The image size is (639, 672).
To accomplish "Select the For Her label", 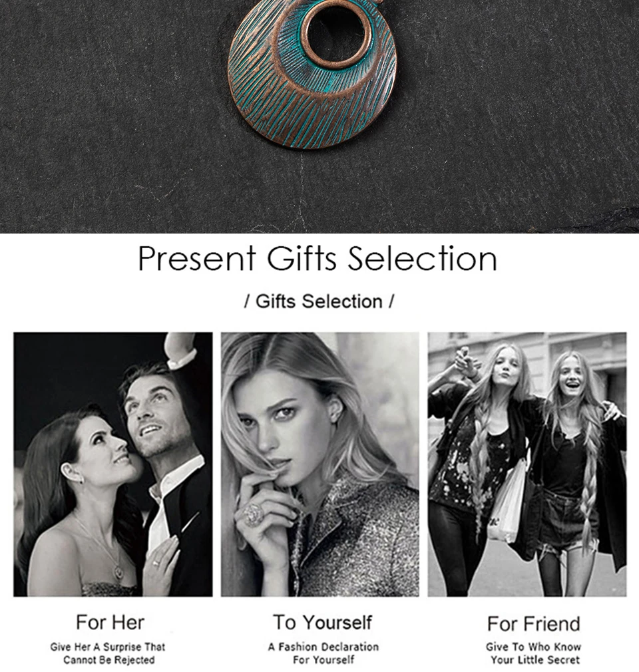I will click(x=110, y=622).
